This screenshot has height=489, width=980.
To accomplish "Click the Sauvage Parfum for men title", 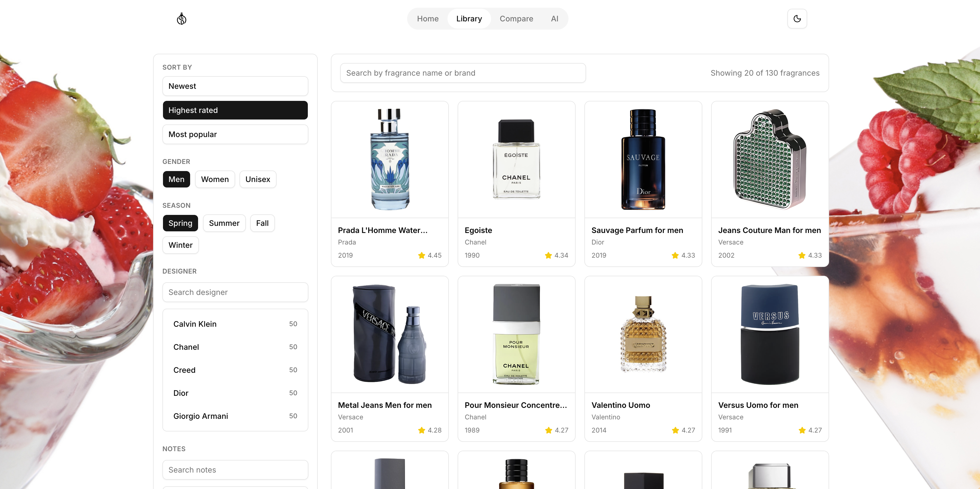I will coord(637,230).
